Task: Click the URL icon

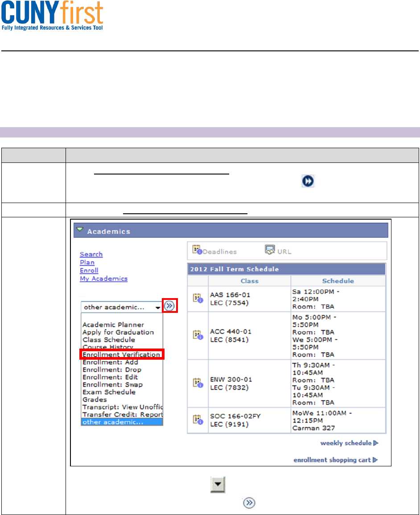Action: [x=270, y=250]
